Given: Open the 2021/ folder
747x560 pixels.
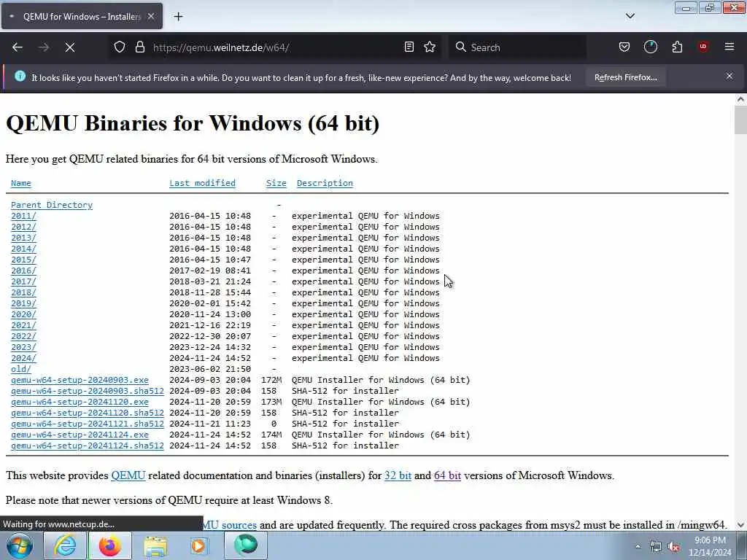Looking at the screenshot, I should 23,326.
